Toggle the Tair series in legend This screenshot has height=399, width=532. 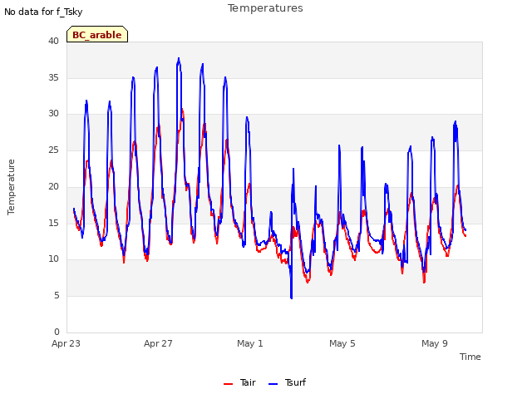pyautogui.click(x=240, y=382)
